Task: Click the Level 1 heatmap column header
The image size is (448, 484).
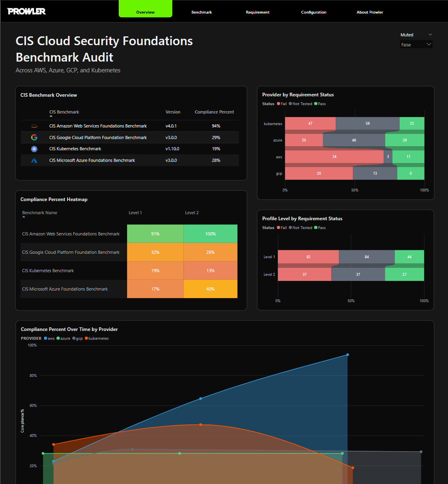Action: (135, 213)
